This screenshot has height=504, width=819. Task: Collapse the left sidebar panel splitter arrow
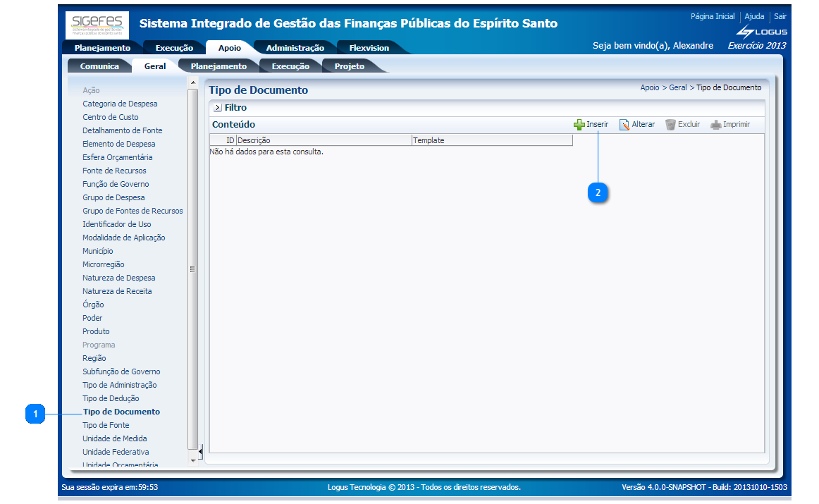200,451
